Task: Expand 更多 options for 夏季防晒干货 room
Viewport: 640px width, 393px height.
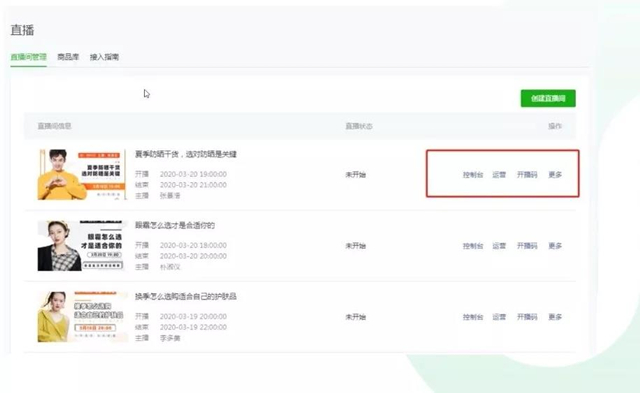Action: coord(555,175)
